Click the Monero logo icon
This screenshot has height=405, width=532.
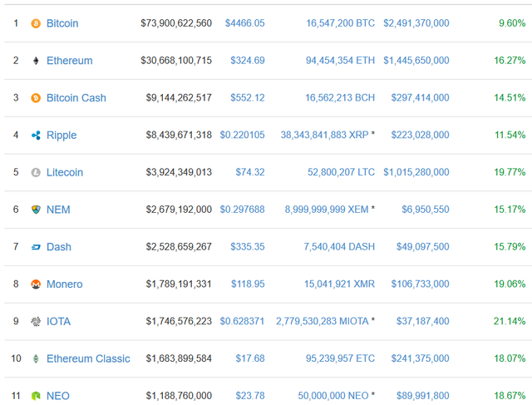36,284
